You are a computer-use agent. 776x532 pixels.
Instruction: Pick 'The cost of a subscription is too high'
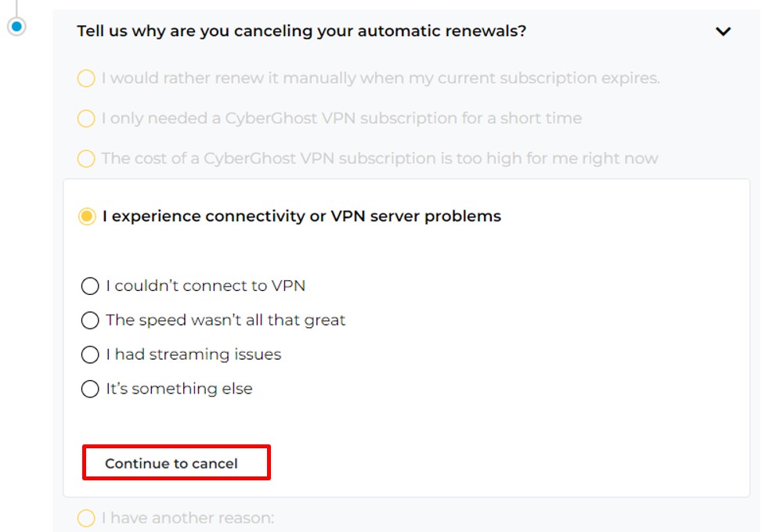click(x=85, y=158)
